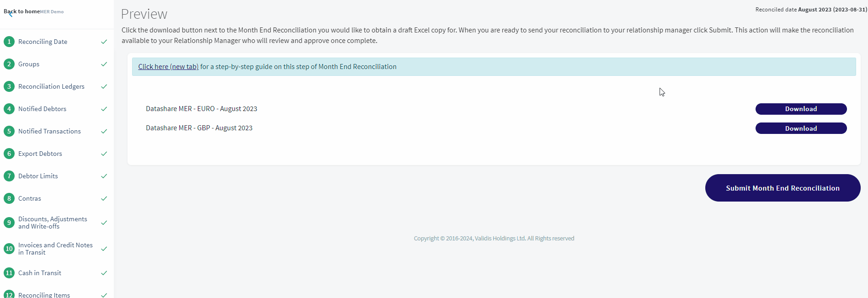This screenshot has width=868, height=298.
Task: Open the step-by-step guide link
Action: pos(168,67)
